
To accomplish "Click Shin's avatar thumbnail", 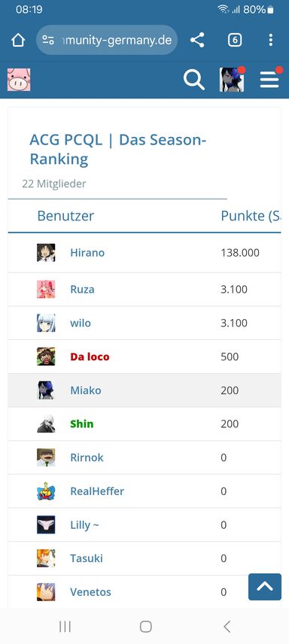I will coord(46,424).
